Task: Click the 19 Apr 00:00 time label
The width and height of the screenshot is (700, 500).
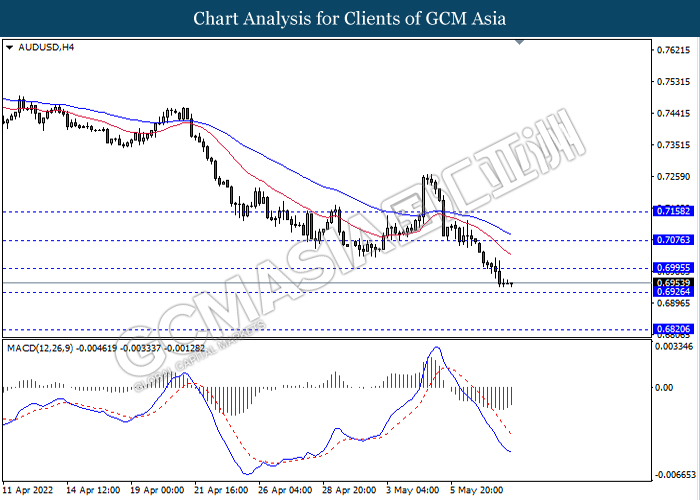Action: coord(157,490)
